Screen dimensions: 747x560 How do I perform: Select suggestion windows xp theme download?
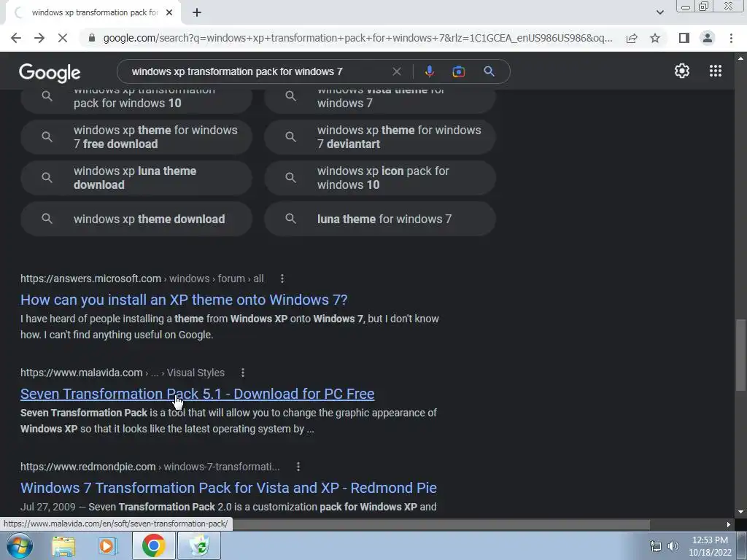point(136,219)
